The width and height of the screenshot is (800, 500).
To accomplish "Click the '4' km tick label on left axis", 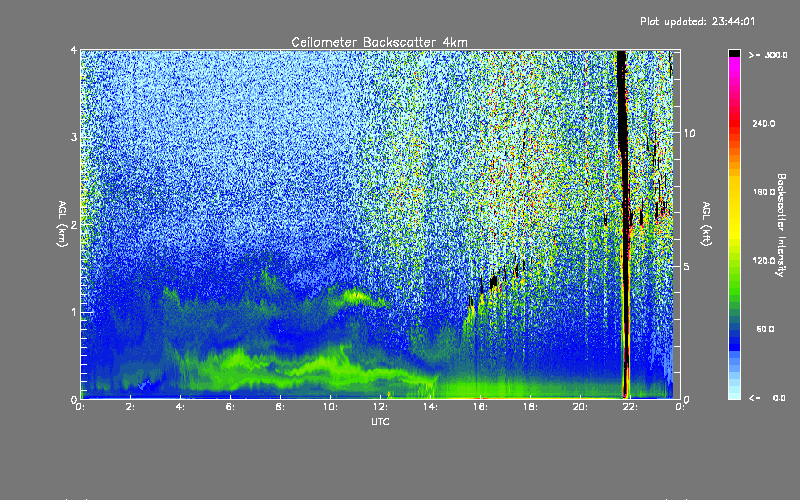I will point(74,50).
